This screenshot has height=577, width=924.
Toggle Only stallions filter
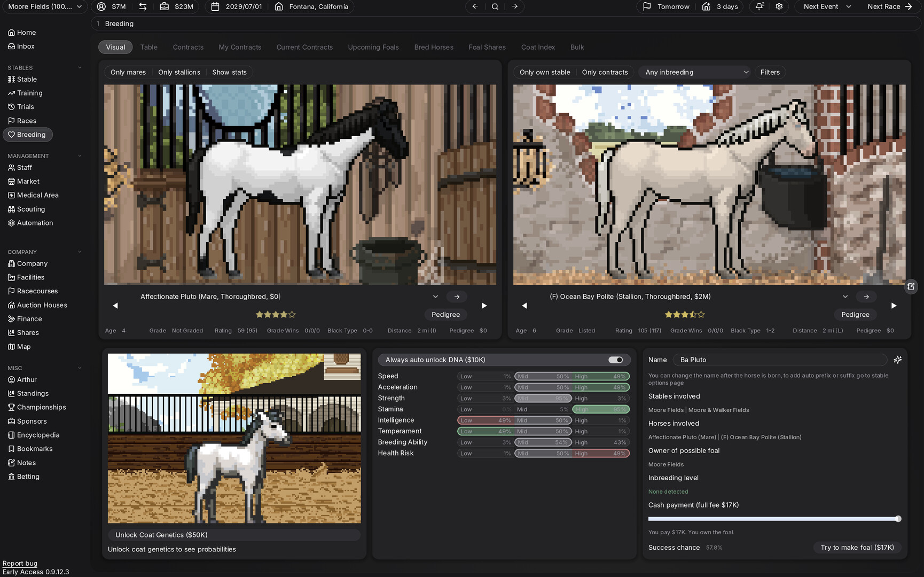point(179,72)
